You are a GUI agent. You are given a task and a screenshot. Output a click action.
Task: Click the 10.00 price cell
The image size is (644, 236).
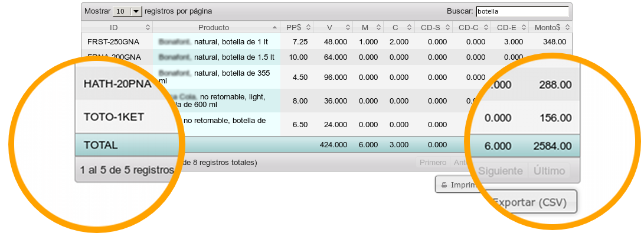(299, 57)
